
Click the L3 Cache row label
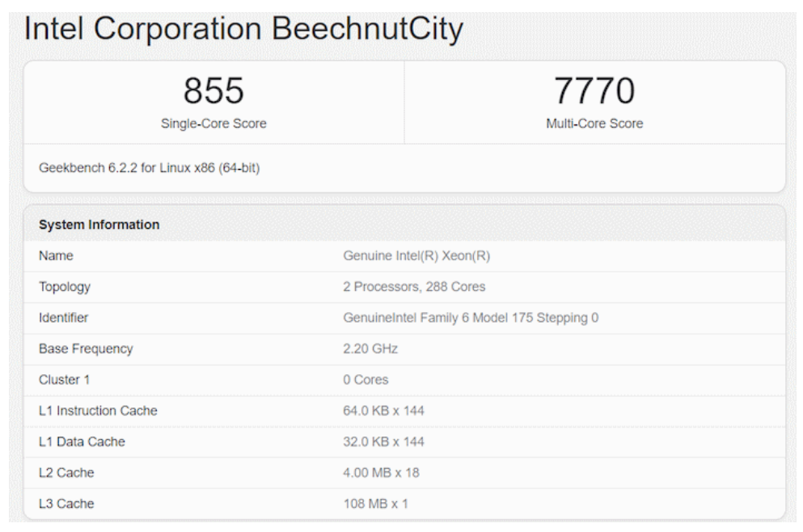(66, 504)
